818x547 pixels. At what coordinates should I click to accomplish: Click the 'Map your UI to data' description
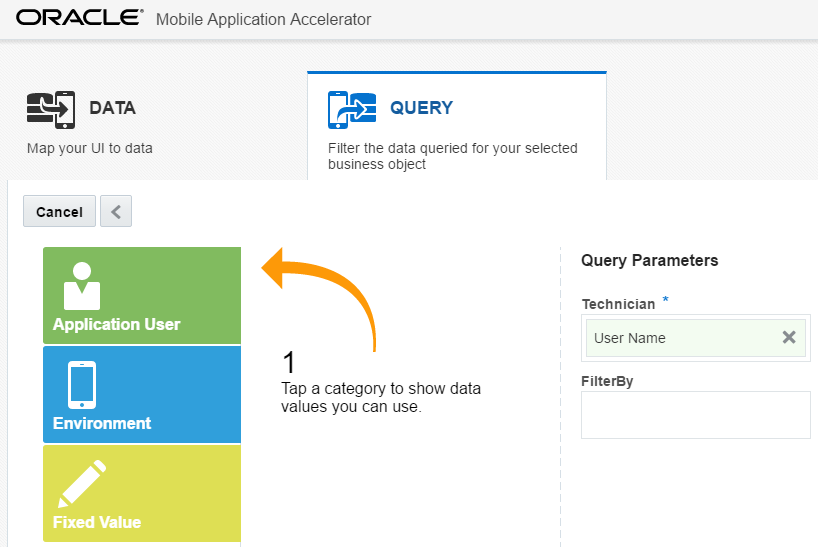coord(90,148)
